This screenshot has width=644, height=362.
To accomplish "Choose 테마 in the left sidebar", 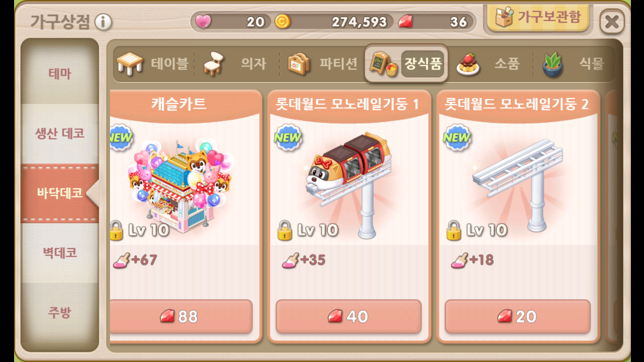I will point(60,74).
